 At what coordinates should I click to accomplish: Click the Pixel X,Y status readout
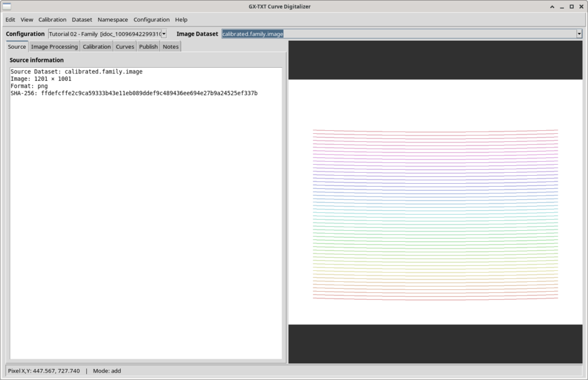(x=44, y=371)
